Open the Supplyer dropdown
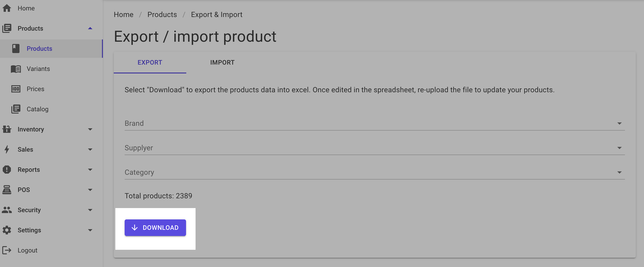 [375, 148]
